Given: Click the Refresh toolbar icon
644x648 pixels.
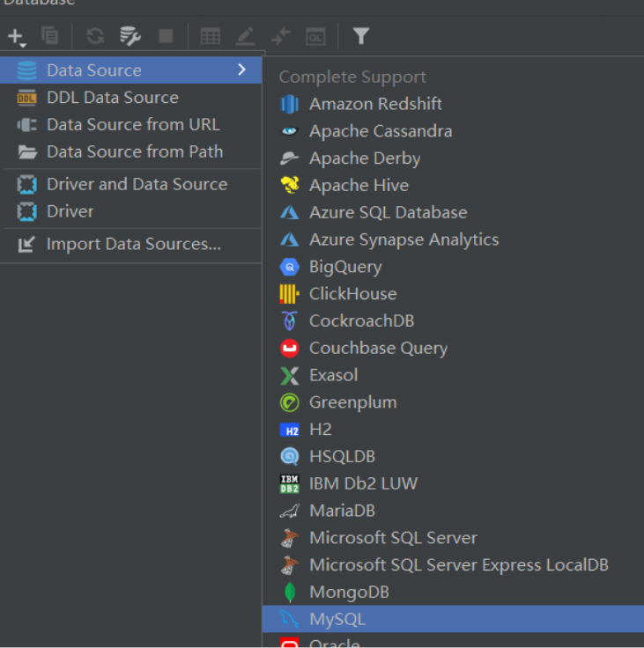Looking at the screenshot, I should pyautogui.click(x=95, y=36).
